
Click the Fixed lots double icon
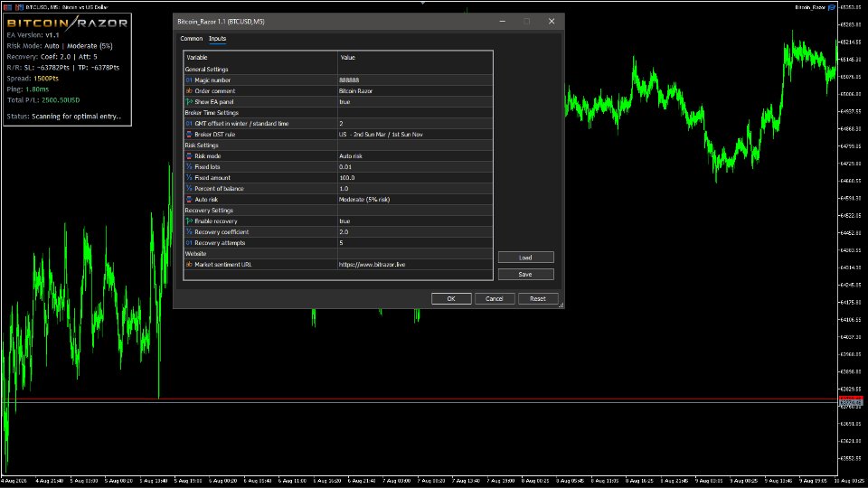(x=189, y=166)
